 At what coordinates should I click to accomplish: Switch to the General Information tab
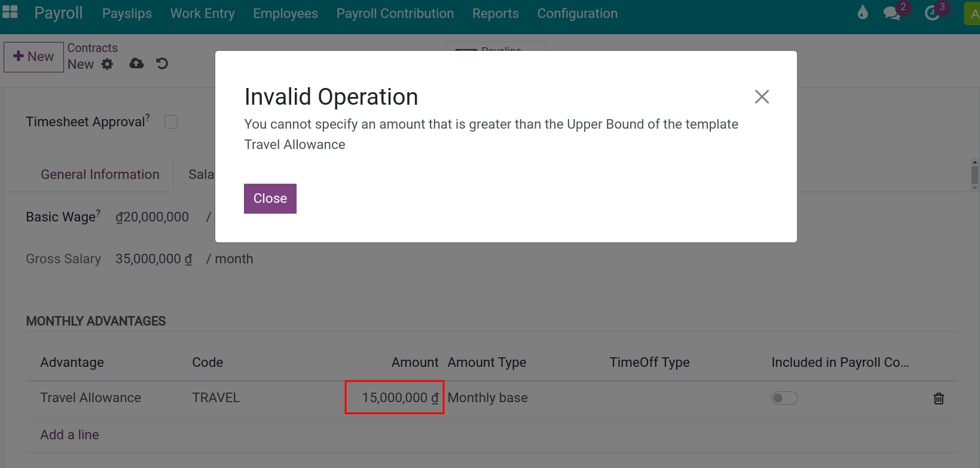point(100,174)
